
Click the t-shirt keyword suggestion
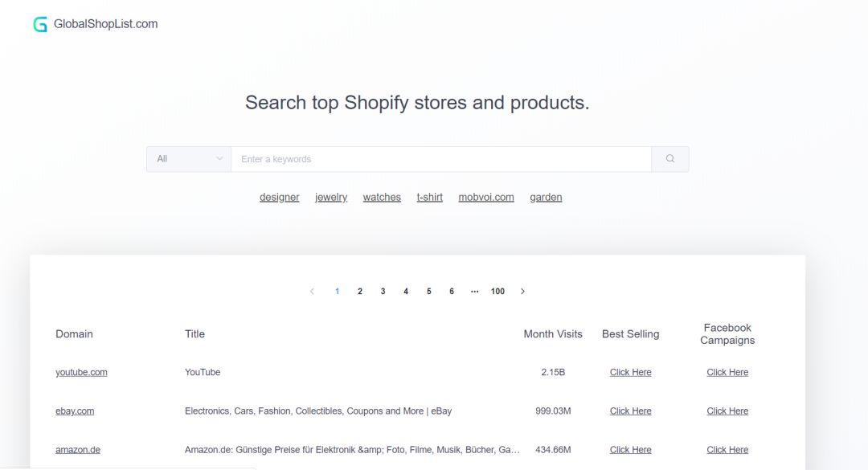pos(429,197)
